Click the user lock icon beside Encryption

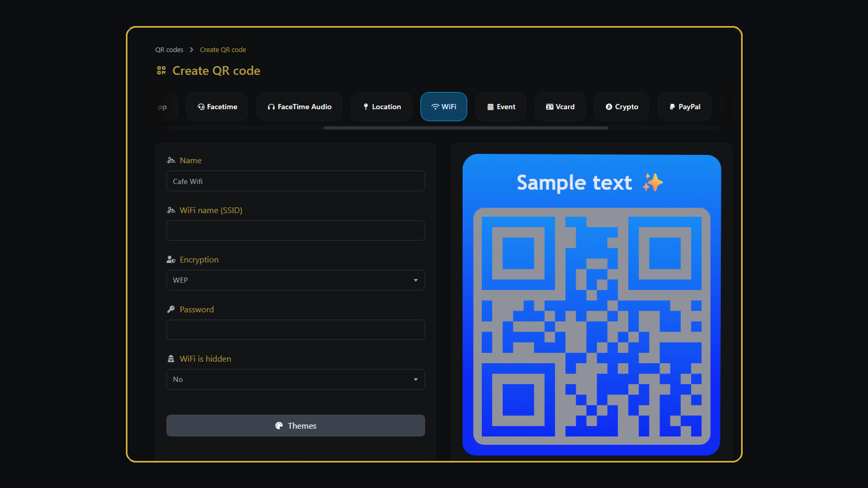(x=171, y=260)
